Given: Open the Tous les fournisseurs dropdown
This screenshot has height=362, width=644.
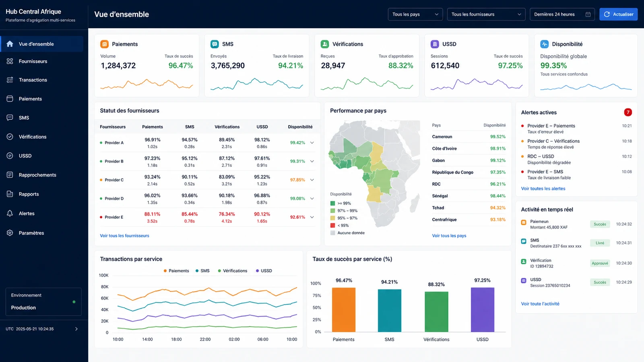Looking at the screenshot, I should coord(486,14).
